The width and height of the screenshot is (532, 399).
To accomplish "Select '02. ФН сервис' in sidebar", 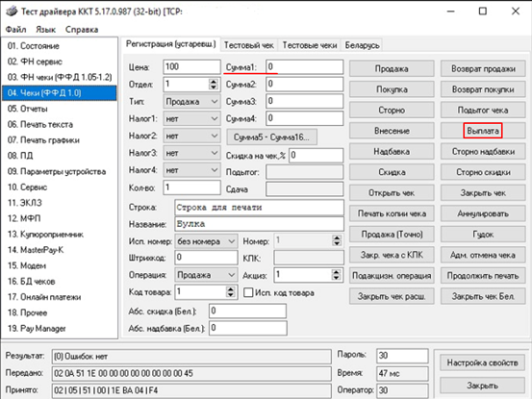I will click(60, 62).
